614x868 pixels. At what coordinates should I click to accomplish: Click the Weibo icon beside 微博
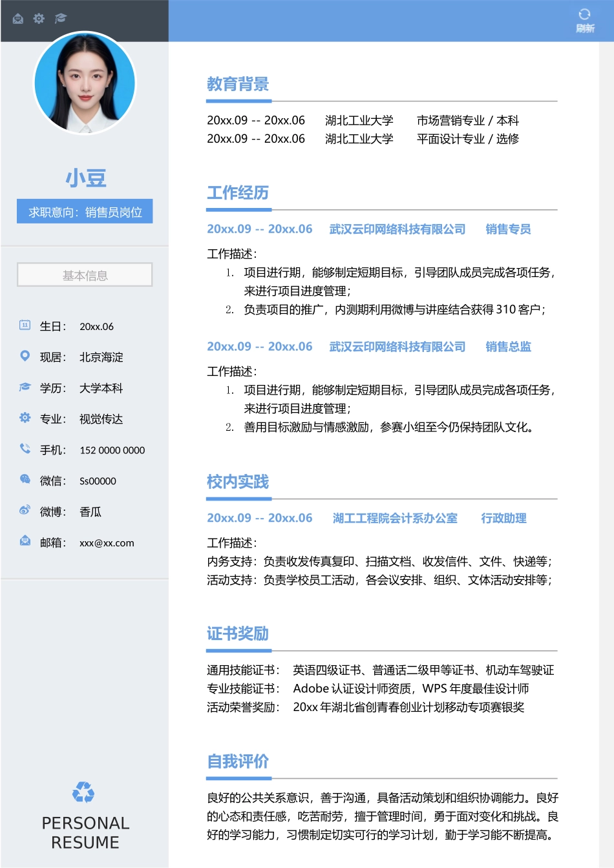[25, 510]
